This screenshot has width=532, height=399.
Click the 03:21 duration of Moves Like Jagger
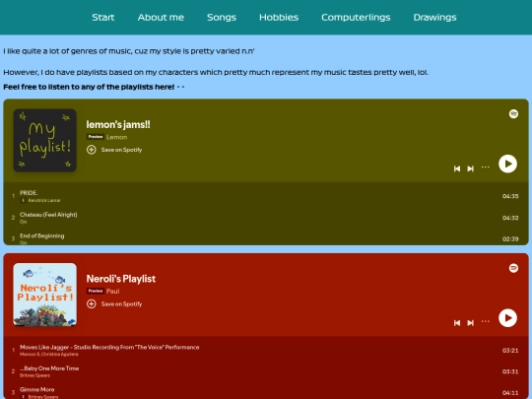coord(510,350)
